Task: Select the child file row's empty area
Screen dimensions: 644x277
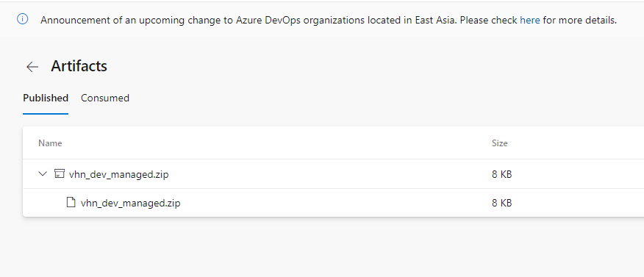Action: pyautogui.click(x=329, y=203)
